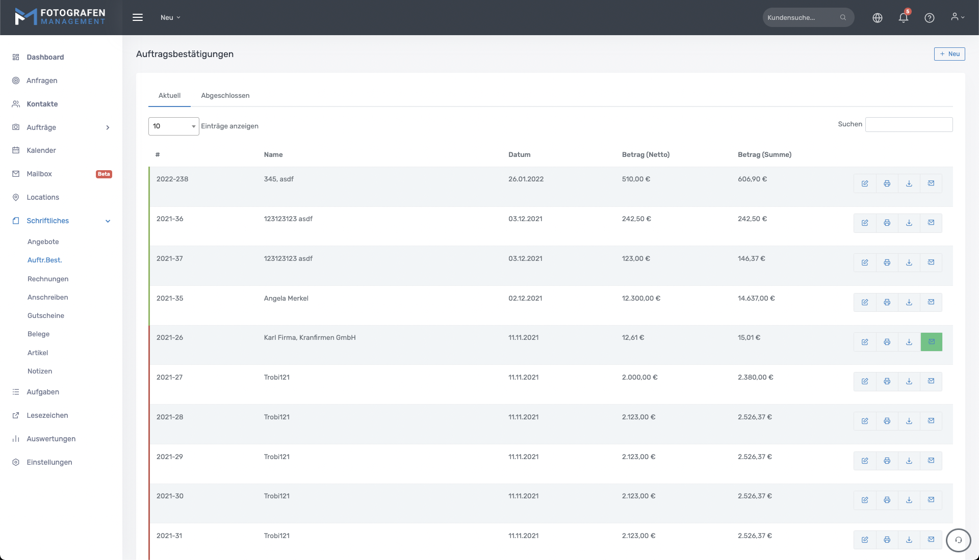This screenshot has width=979, height=560.
Task: Open the Angebote sidebar link
Action: coord(43,242)
